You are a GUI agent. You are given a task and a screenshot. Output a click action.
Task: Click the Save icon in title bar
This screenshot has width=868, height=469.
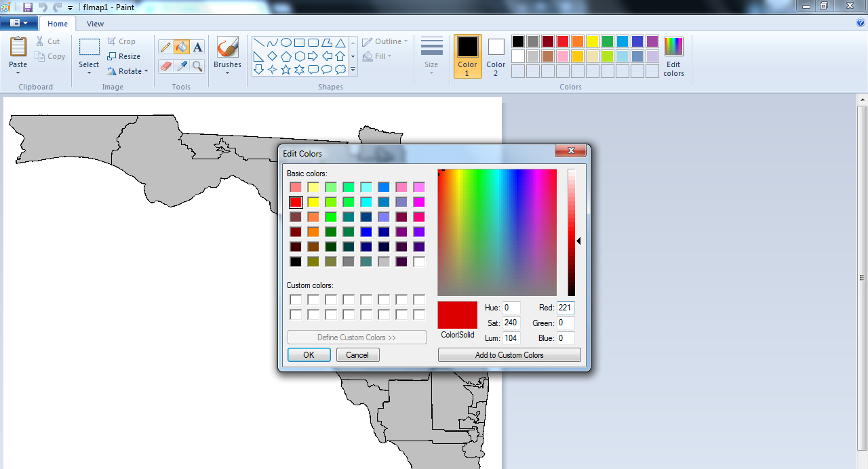click(x=28, y=7)
